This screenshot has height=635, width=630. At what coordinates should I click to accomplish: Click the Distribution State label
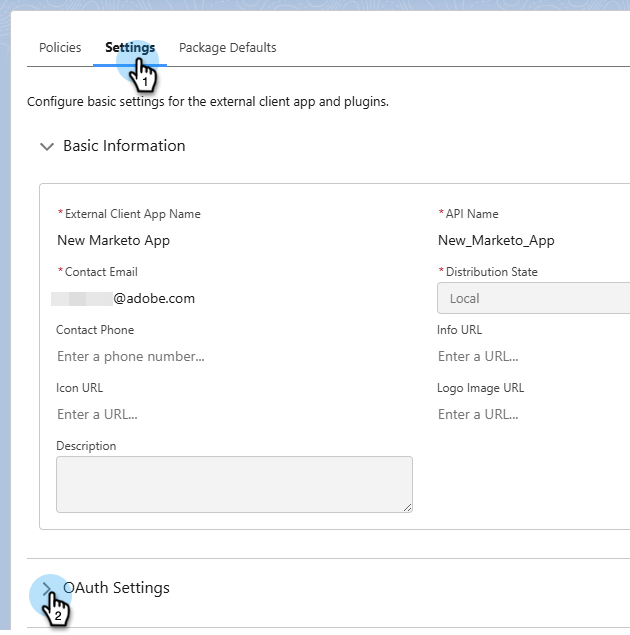coord(491,272)
